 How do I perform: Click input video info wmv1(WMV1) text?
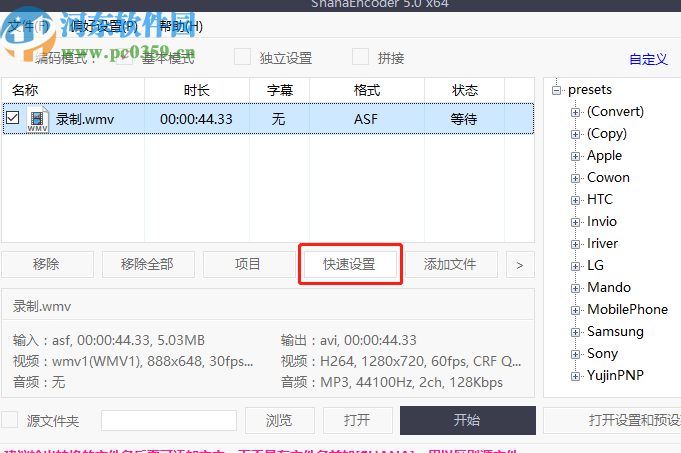point(152,361)
